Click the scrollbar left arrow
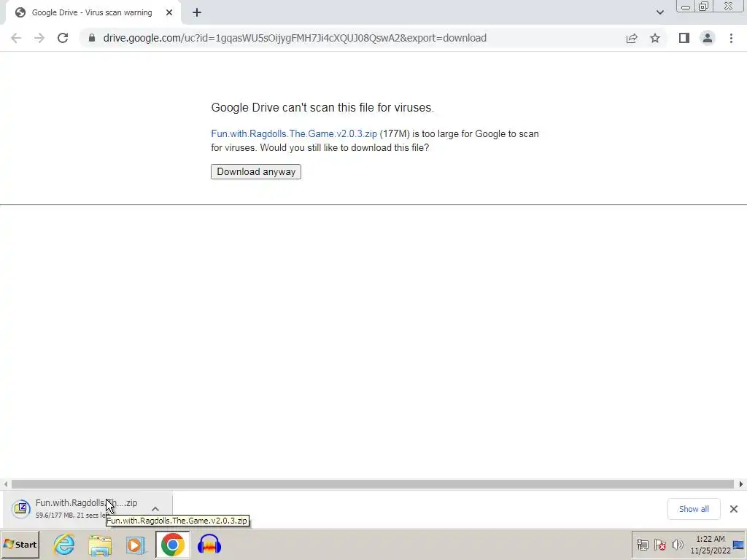The width and height of the screenshot is (747, 560). (x=5, y=484)
